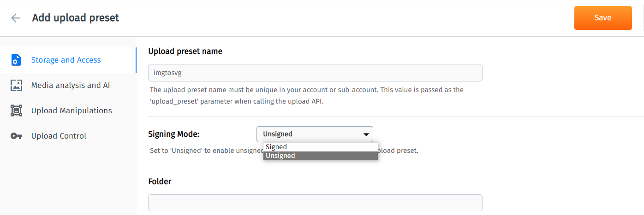Screen dimensions: 644x215
Task: Save the upload preset
Action: (x=602, y=18)
